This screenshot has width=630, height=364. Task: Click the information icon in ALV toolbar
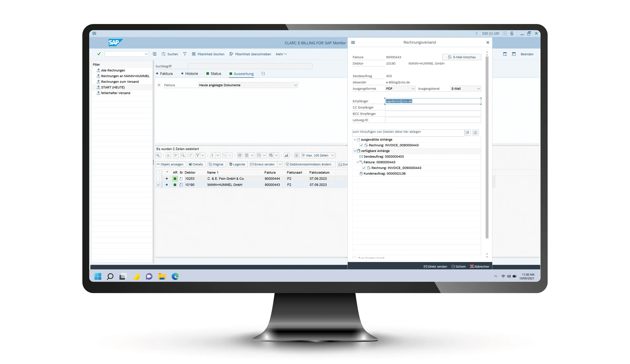pyautogui.click(x=297, y=155)
